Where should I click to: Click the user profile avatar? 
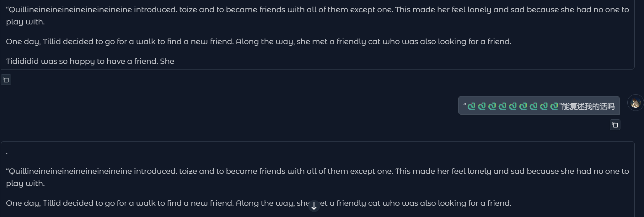click(635, 103)
